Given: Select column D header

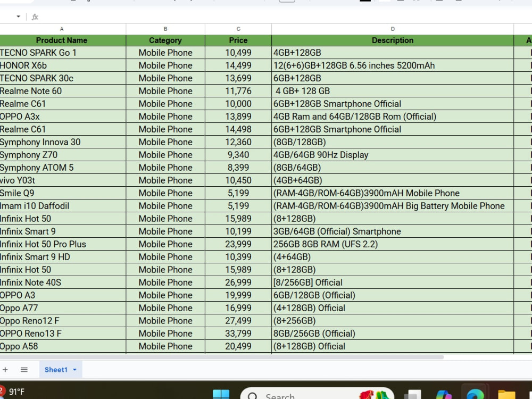Looking at the screenshot, I should point(393,29).
